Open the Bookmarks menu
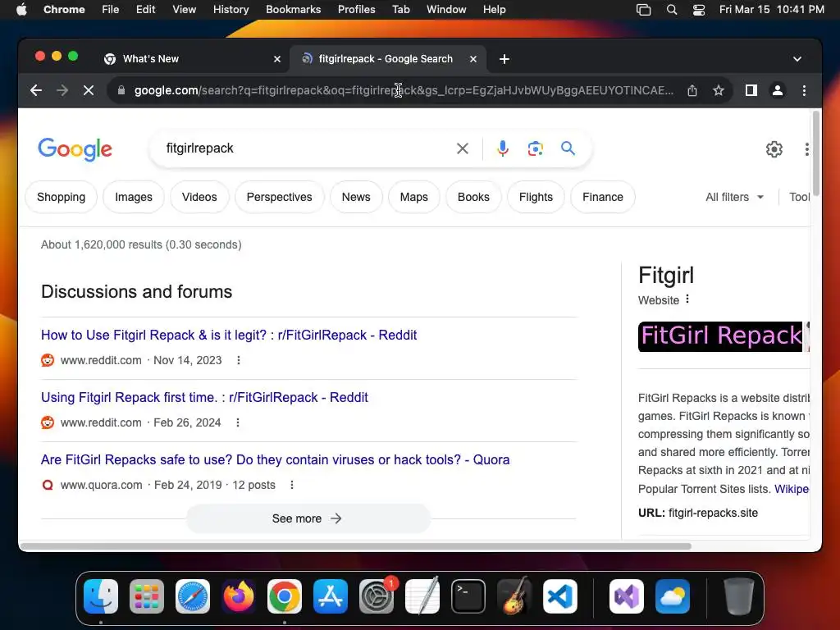This screenshot has height=630, width=840. tap(293, 10)
